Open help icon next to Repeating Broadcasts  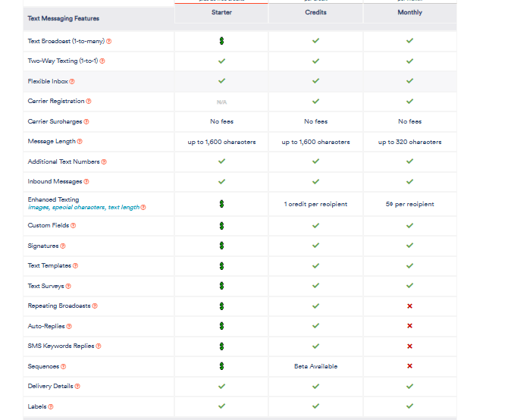coord(95,306)
